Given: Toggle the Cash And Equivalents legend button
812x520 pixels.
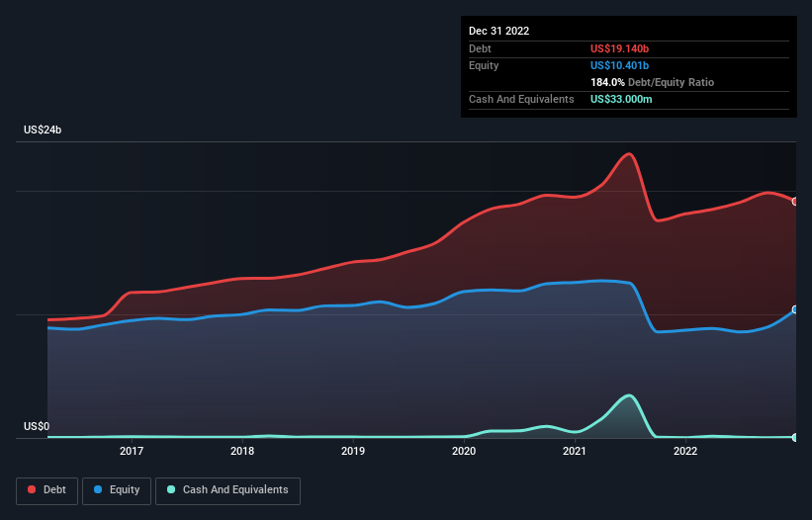Looking at the screenshot, I should (227, 490).
